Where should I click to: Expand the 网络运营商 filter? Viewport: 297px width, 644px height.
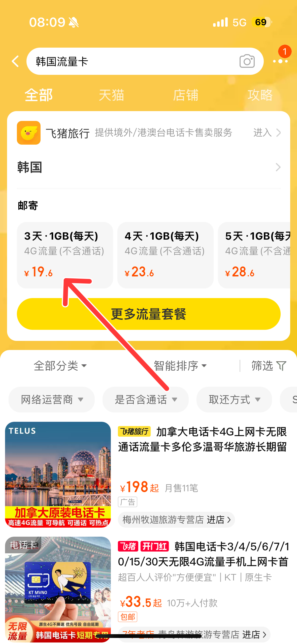point(52,399)
